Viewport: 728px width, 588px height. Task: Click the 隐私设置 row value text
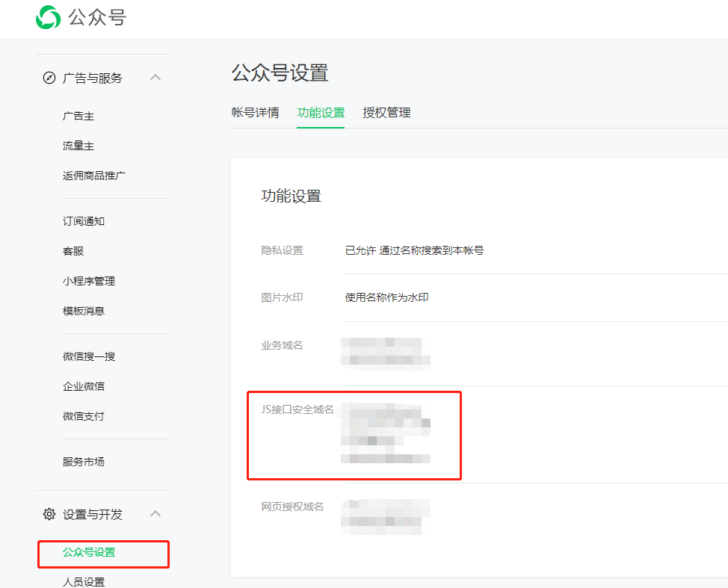[414, 251]
